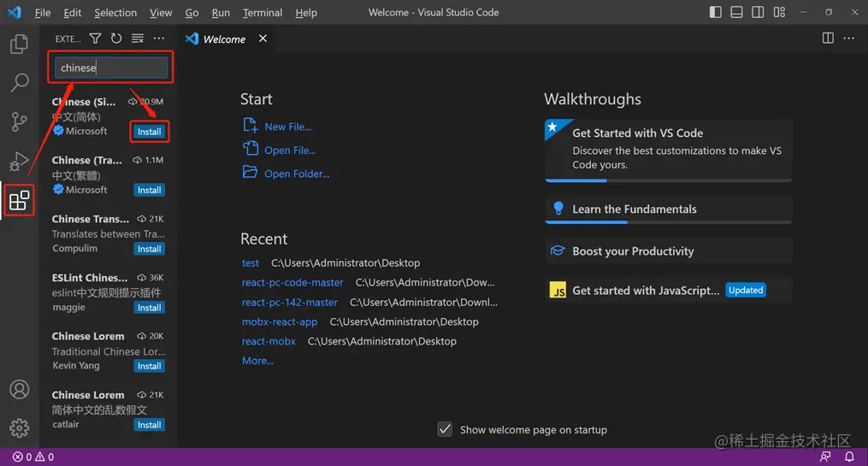This screenshot has height=466, width=868.
Task: Click Open File... link
Action: point(290,150)
